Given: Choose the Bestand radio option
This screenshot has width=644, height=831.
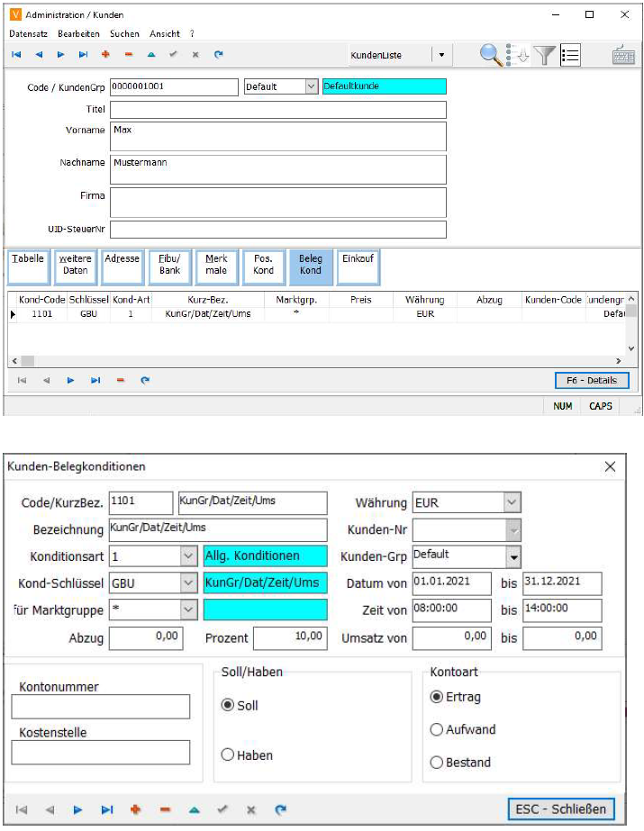Looking at the screenshot, I should pos(437,763).
